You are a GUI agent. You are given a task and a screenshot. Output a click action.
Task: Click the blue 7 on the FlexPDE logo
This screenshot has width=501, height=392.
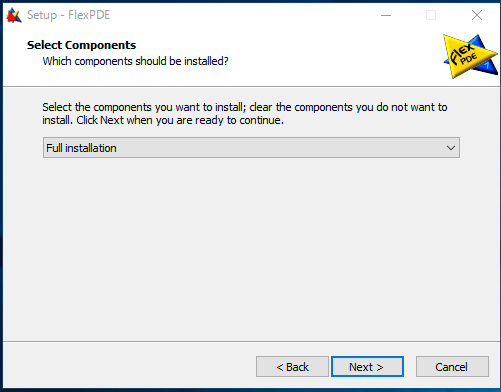click(487, 65)
